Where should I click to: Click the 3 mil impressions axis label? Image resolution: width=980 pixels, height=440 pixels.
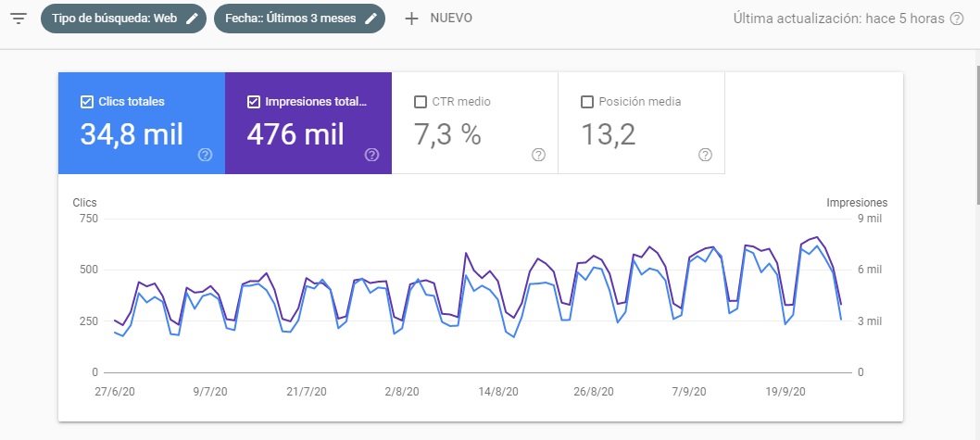pos(870,321)
